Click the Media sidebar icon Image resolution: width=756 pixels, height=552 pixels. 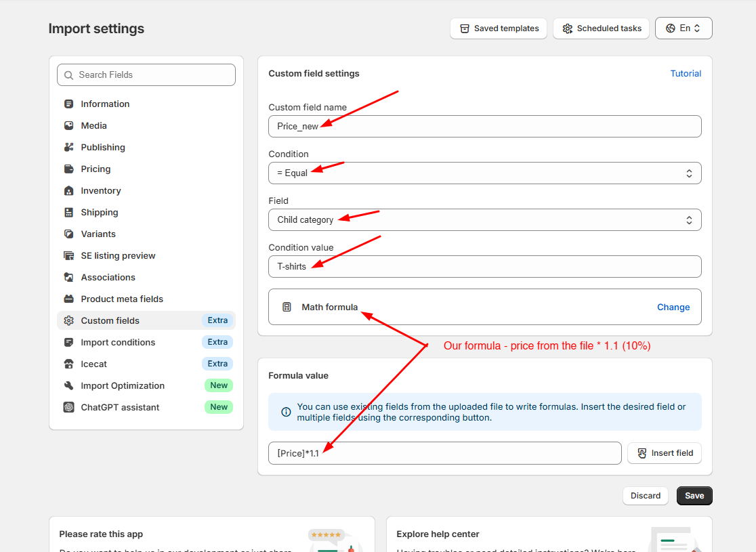pyautogui.click(x=69, y=126)
